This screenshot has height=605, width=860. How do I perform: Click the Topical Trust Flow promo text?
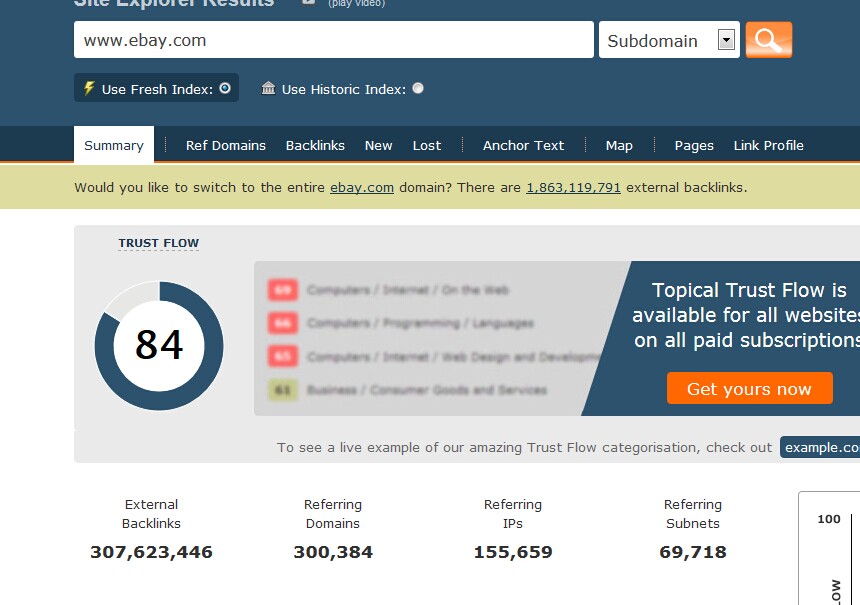coord(748,315)
